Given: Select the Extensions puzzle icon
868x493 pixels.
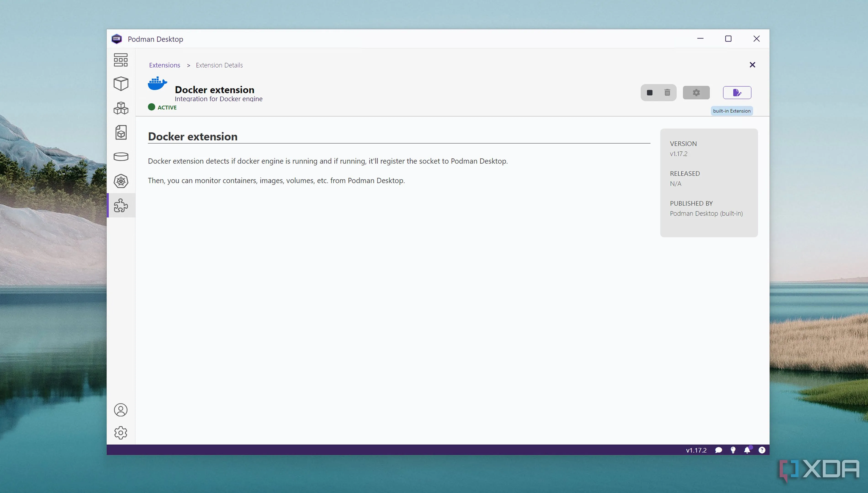Looking at the screenshot, I should point(121,205).
